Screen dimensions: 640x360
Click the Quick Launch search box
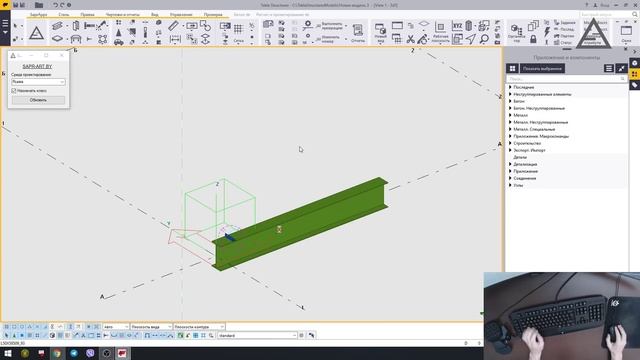pyautogui.click(x=609, y=14)
